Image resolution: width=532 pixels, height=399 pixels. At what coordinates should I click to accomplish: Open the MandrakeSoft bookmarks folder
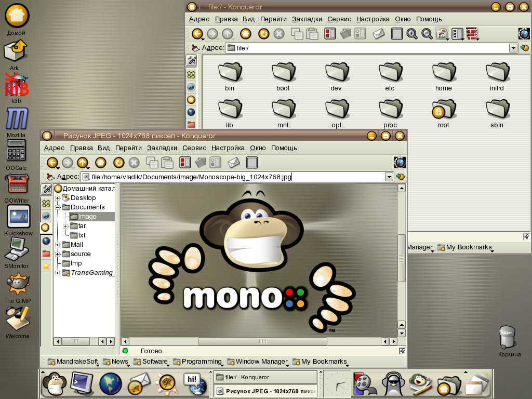click(x=73, y=362)
